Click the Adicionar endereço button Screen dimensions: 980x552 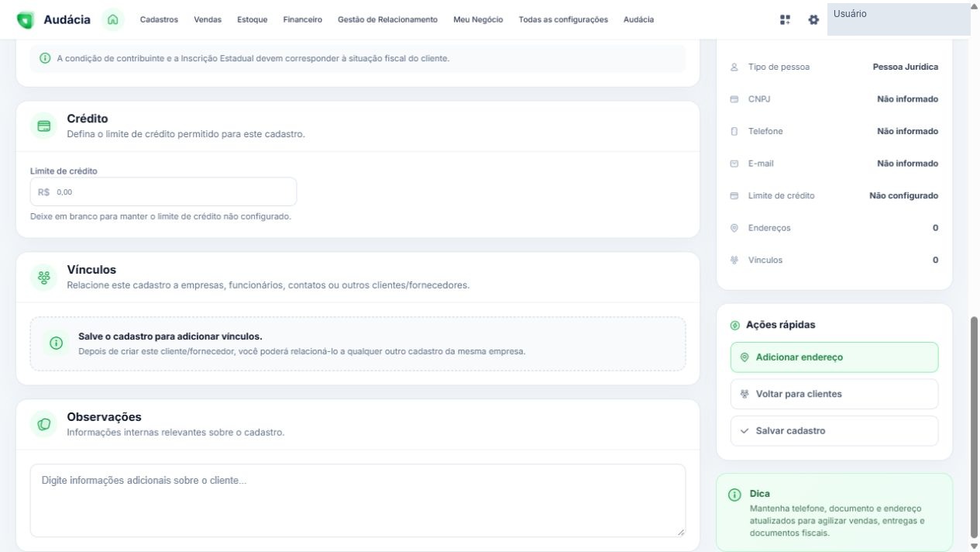[x=834, y=357]
